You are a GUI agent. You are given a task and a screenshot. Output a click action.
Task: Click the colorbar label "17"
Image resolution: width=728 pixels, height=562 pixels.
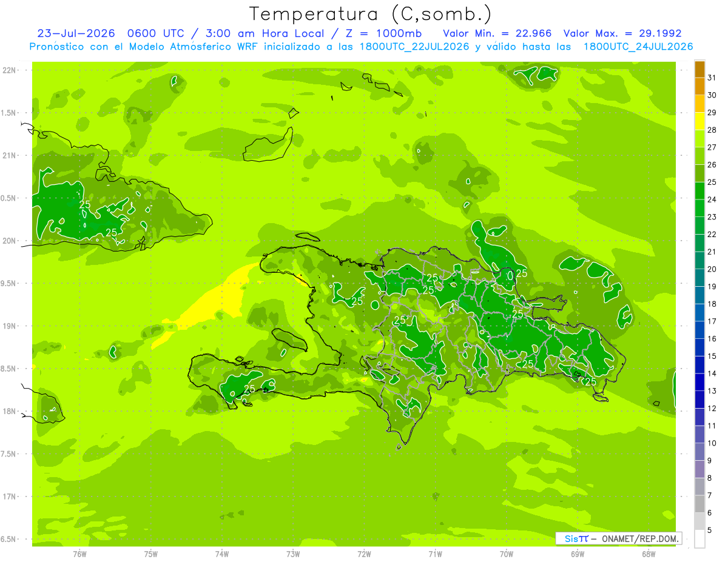tap(712, 321)
